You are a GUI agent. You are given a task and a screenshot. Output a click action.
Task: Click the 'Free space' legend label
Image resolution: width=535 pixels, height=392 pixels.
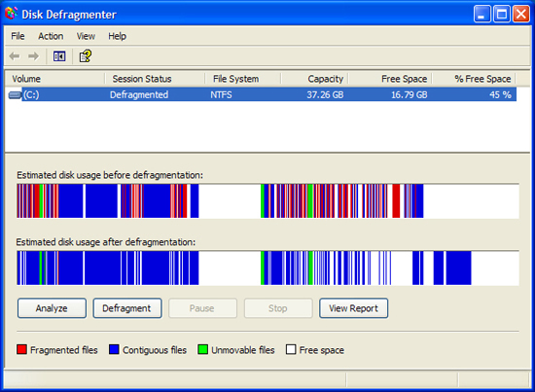(321, 350)
